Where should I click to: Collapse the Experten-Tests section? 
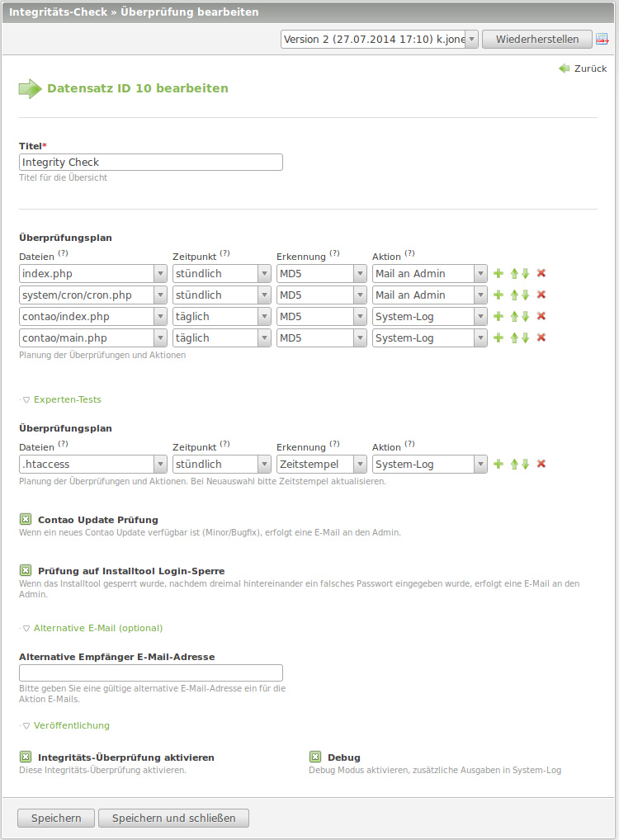pyautogui.click(x=67, y=399)
